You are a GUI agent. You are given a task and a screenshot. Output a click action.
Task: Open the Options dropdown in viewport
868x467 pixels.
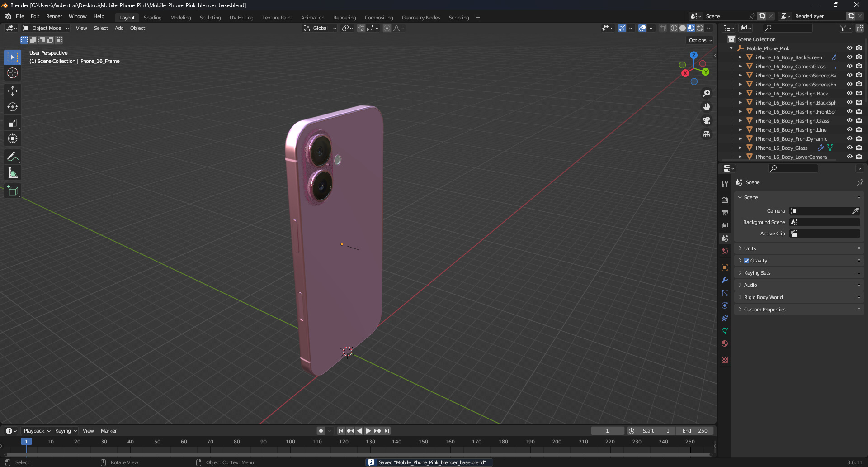click(700, 40)
